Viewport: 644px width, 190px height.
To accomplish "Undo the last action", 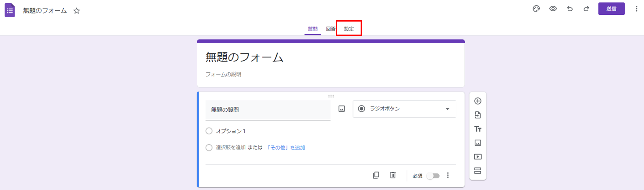I will (570, 9).
